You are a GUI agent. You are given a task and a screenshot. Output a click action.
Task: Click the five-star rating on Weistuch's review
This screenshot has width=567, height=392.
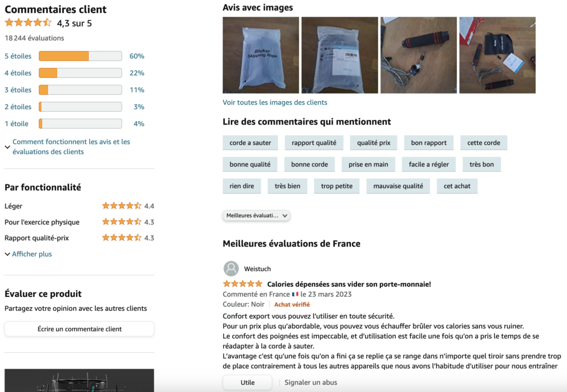(243, 284)
